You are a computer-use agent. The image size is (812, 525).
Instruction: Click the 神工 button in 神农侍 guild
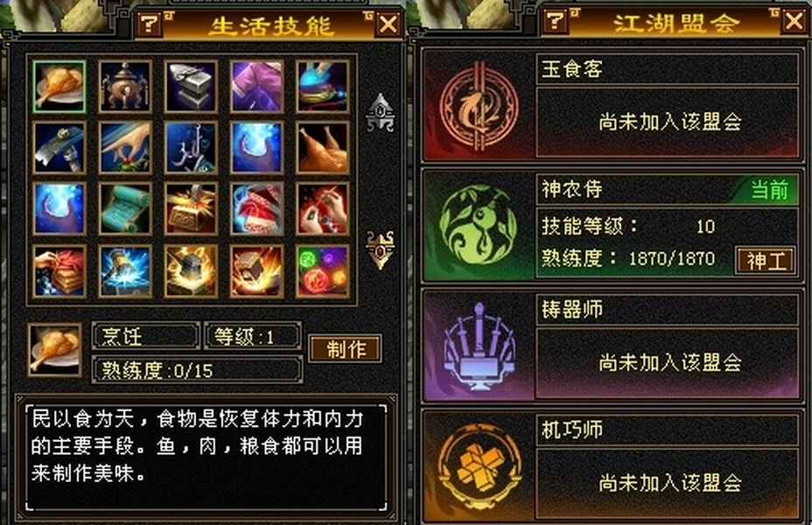pyautogui.click(x=765, y=261)
